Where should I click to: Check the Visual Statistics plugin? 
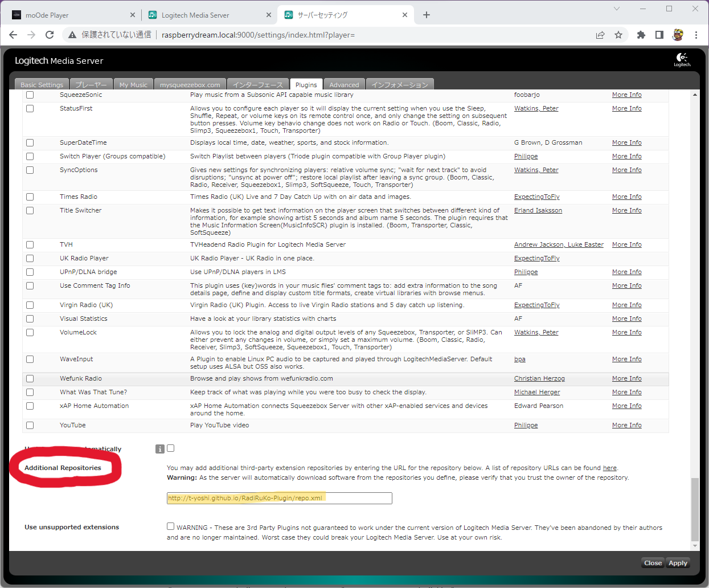point(30,318)
